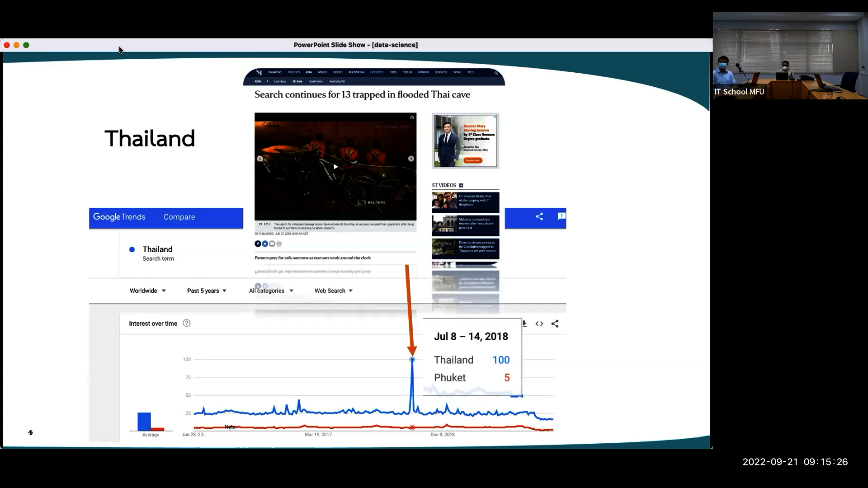
Task: Go to previous photo in article gallery
Action: [x=260, y=159]
